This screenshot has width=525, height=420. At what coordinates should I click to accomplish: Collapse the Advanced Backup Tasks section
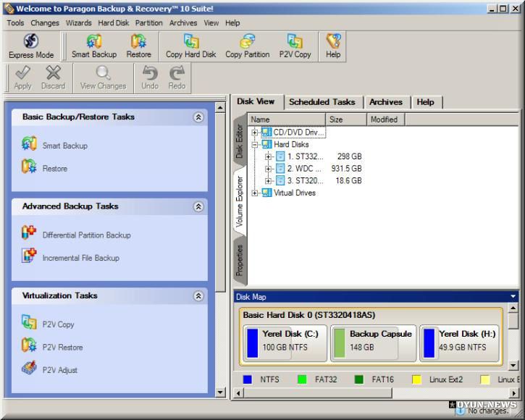198,206
